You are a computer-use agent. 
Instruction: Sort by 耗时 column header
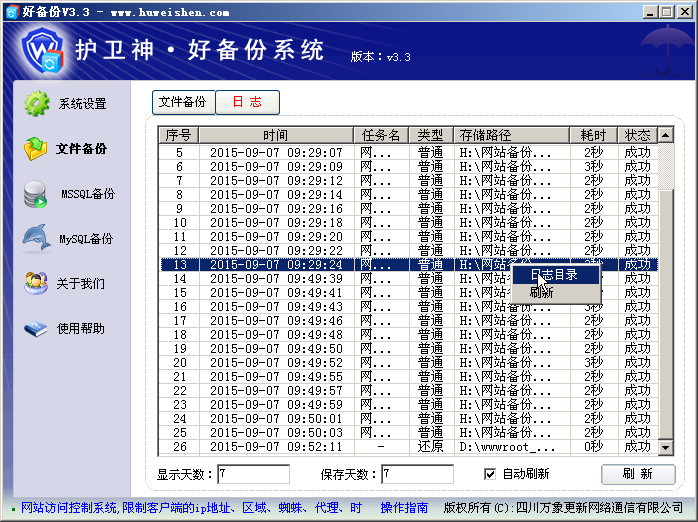tap(594, 135)
